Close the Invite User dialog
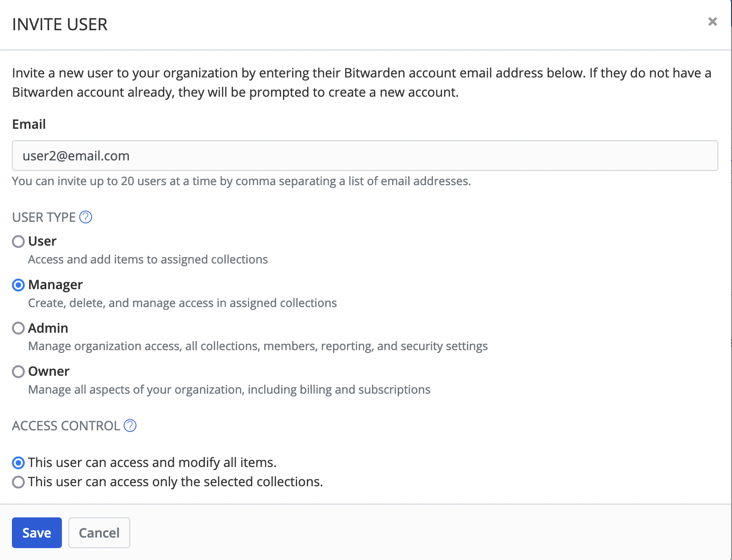The width and height of the screenshot is (732, 560). click(x=712, y=22)
